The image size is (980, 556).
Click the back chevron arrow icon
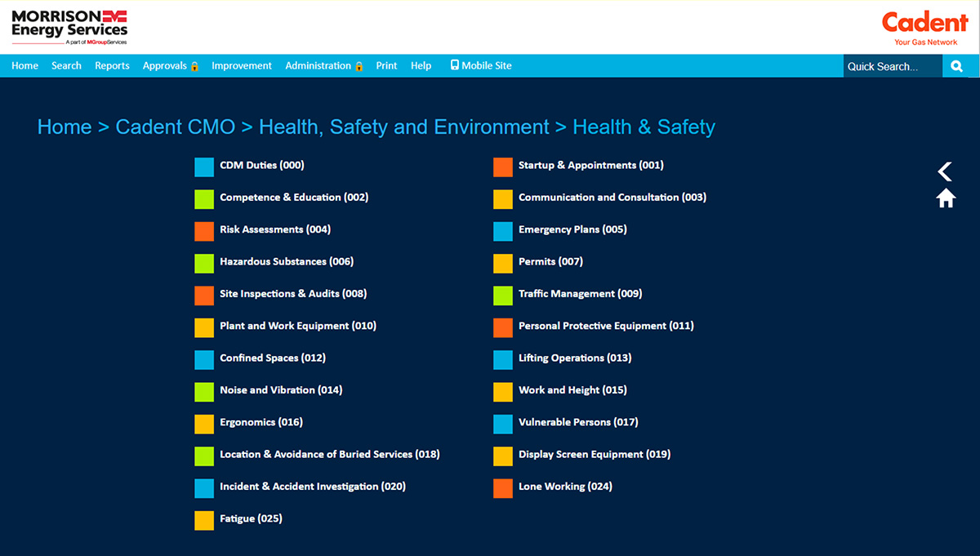[x=945, y=171]
